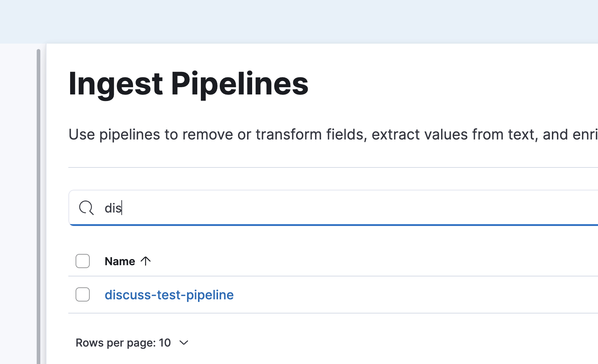This screenshot has height=364, width=598.
Task: Click empty space in the Name header row
Action: [363, 261]
